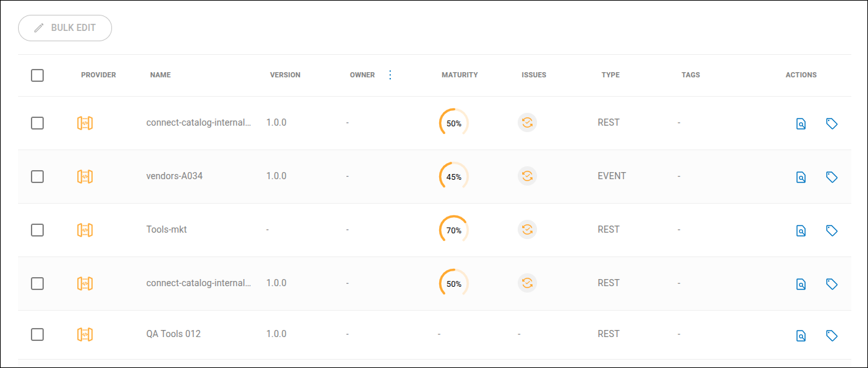868x368 pixels.
Task: Open details icon for QA Tools 012
Action: (801, 335)
